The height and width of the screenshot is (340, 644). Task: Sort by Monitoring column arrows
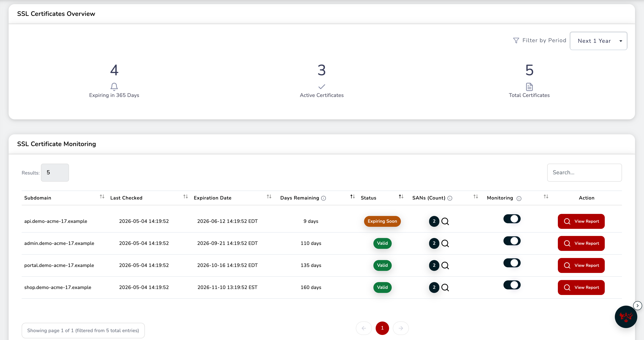tap(546, 197)
